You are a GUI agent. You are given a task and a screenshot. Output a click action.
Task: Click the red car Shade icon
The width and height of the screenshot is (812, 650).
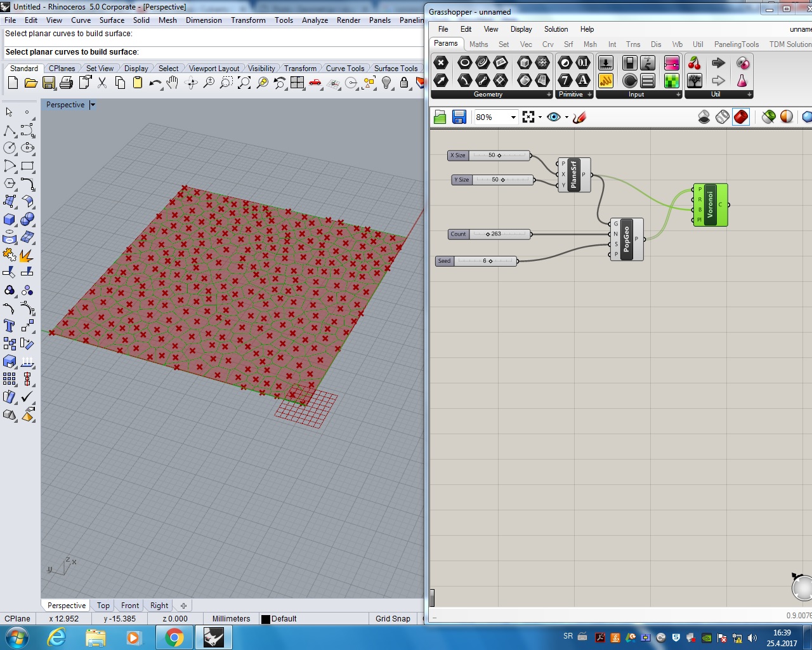(x=315, y=83)
